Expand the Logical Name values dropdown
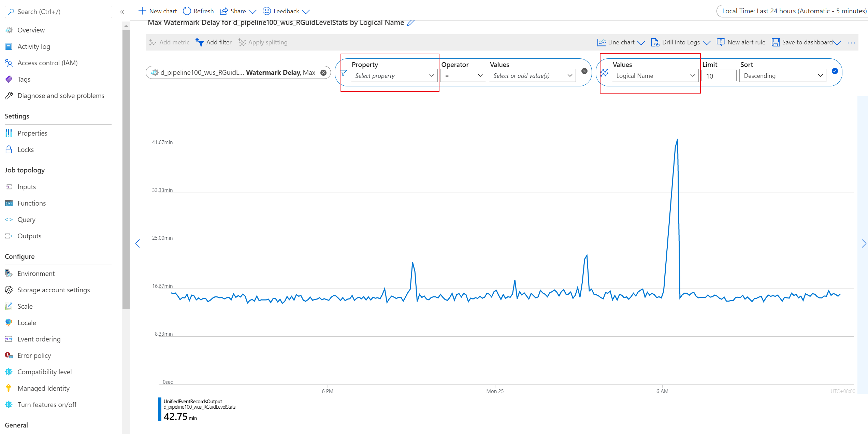The height and width of the screenshot is (434, 868). coord(655,75)
